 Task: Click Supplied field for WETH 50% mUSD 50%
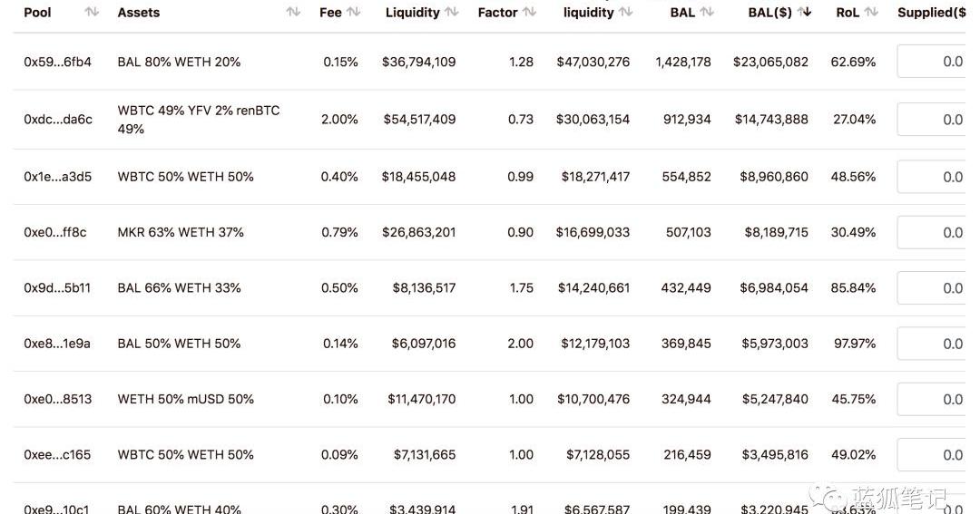click(931, 400)
